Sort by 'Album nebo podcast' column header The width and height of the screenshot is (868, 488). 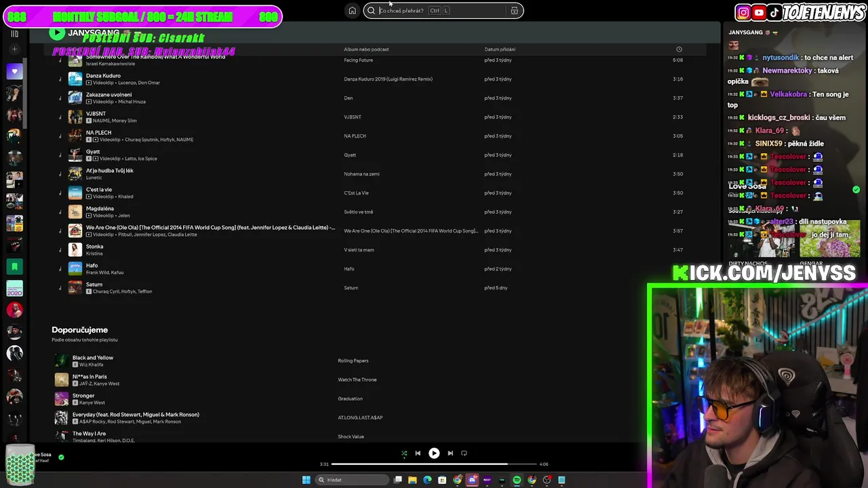(366, 49)
